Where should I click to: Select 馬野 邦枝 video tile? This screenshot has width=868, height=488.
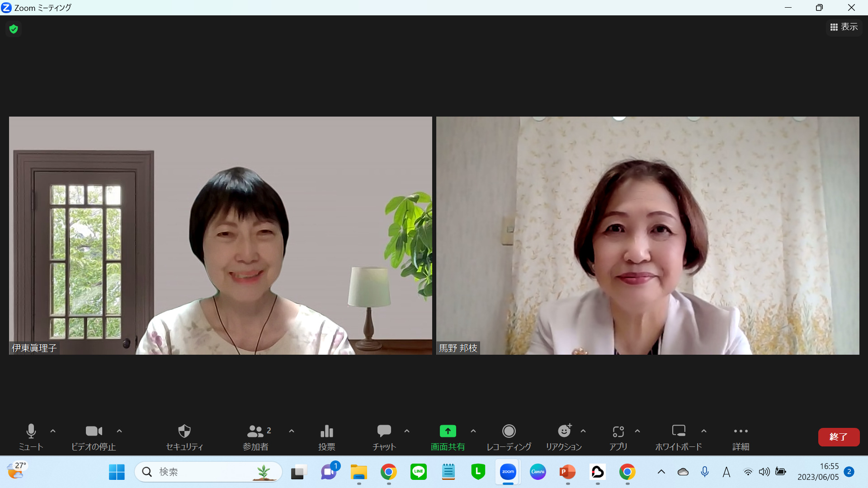coord(647,235)
